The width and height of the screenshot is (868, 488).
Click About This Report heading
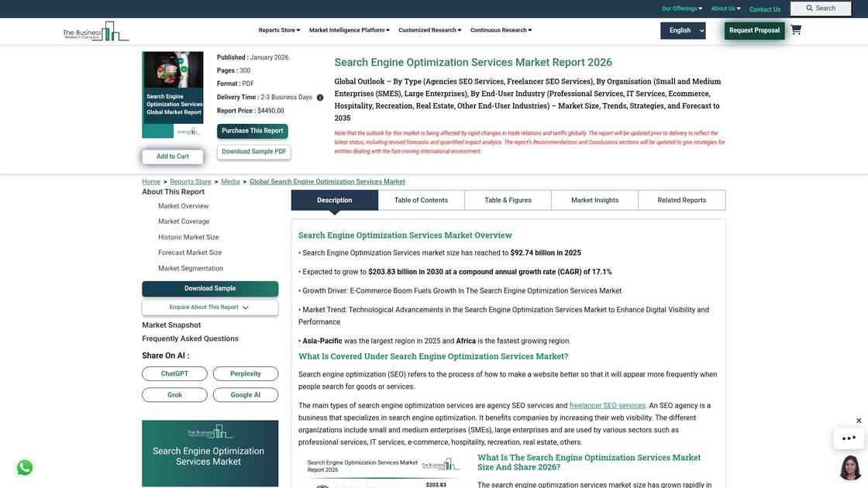coord(173,192)
